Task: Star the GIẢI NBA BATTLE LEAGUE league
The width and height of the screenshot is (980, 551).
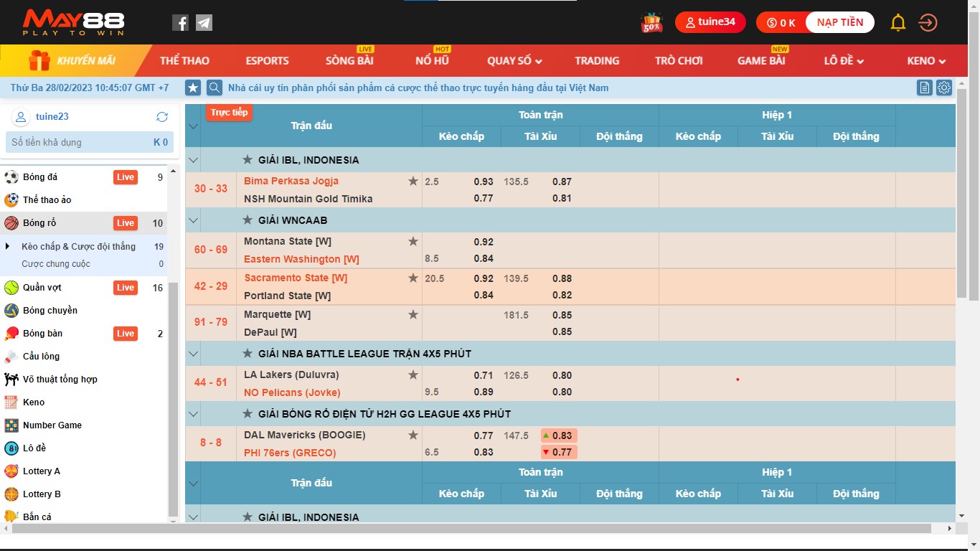Action: click(248, 353)
